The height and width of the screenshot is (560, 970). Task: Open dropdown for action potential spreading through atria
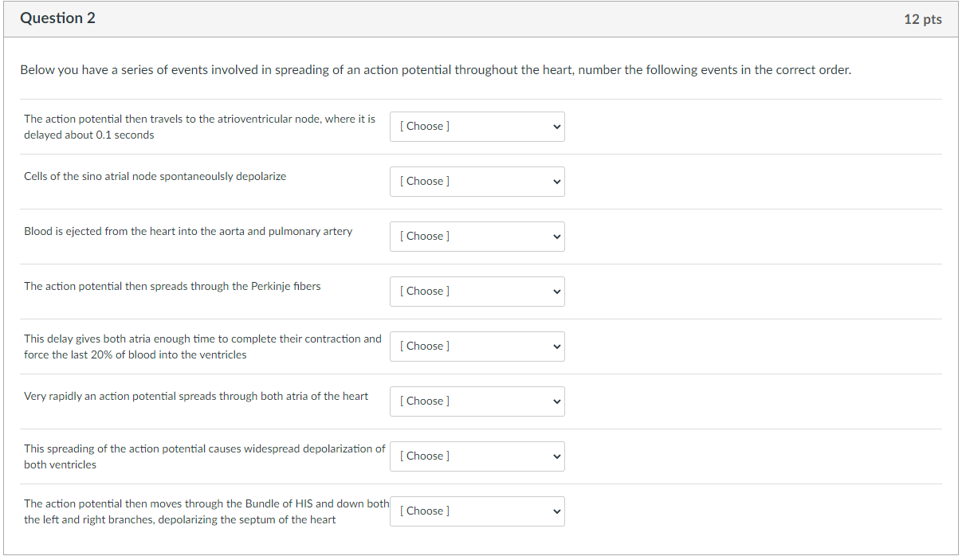click(x=477, y=401)
